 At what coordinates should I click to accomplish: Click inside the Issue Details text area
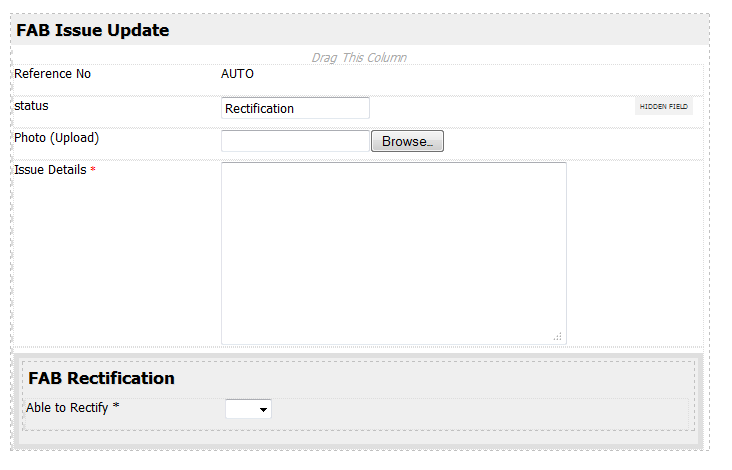click(x=393, y=253)
